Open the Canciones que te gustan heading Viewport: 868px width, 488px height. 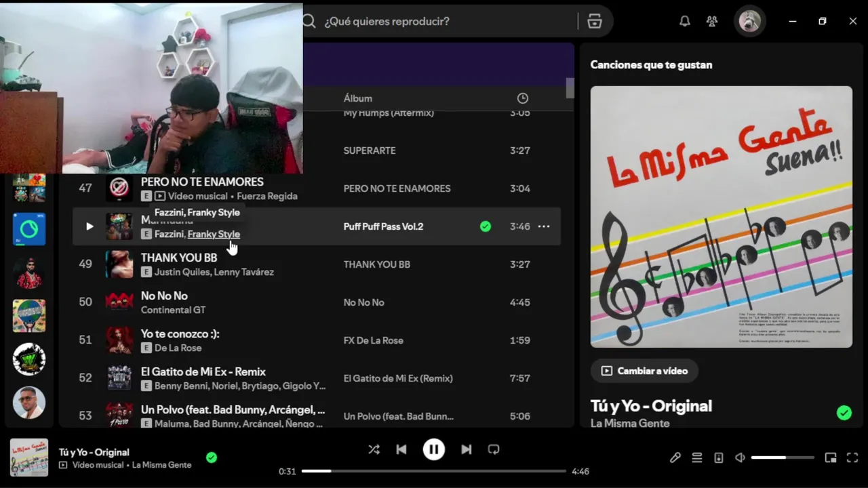(651, 65)
